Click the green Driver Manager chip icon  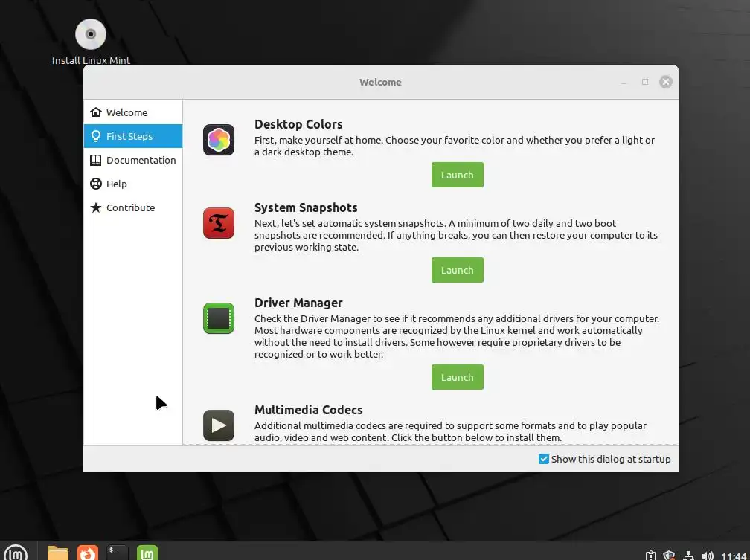point(219,318)
